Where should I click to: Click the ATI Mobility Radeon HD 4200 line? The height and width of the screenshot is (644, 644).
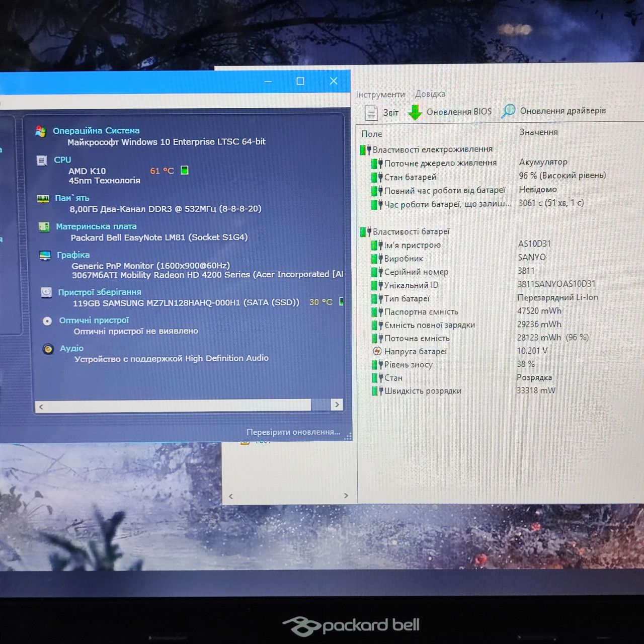(208, 275)
